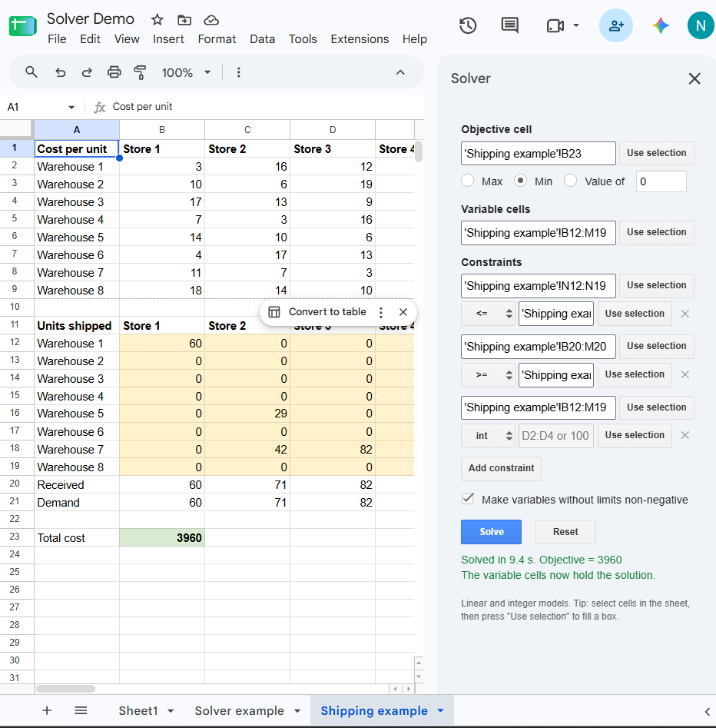Screen dimensions: 716x728
Task: Click the undo arrow
Action: point(61,72)
